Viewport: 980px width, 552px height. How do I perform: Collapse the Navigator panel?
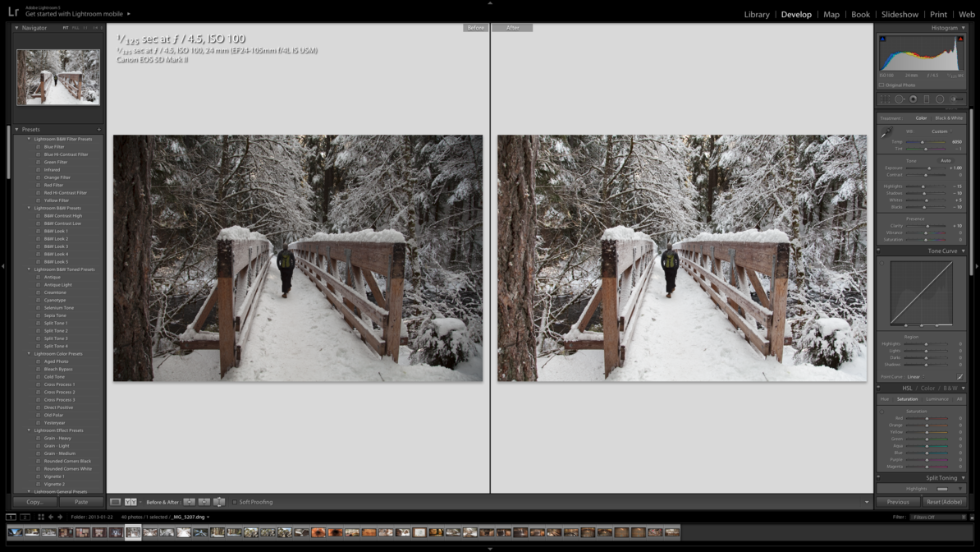(x=17, y=28)
